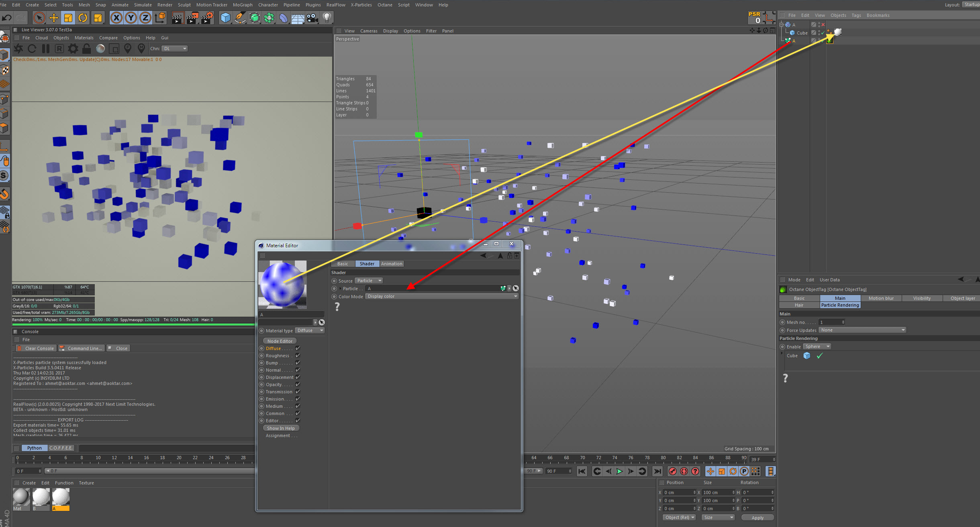Viewport: 980px width, 527px height.
Task: Click the Node Editor button
Action: 280,341
